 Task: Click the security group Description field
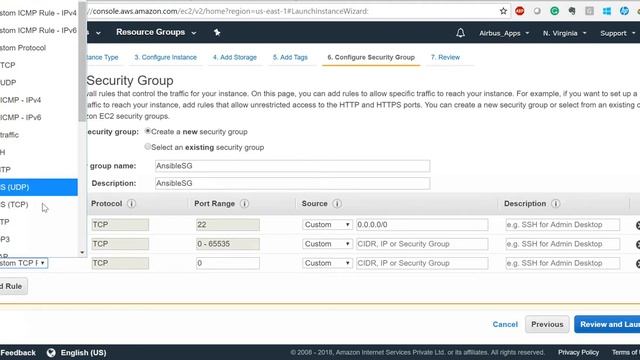click(x=292, y=183)
